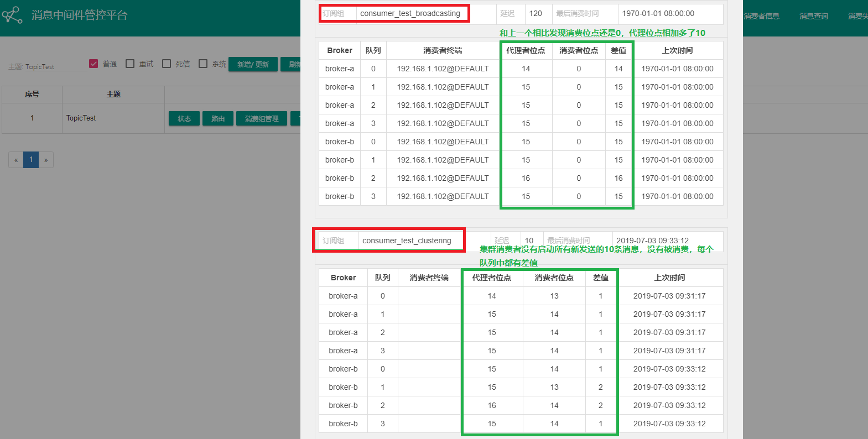This screenshot has width=868, height=439.
Task: Select page 1 in the pagination
Action: (31, 160)
